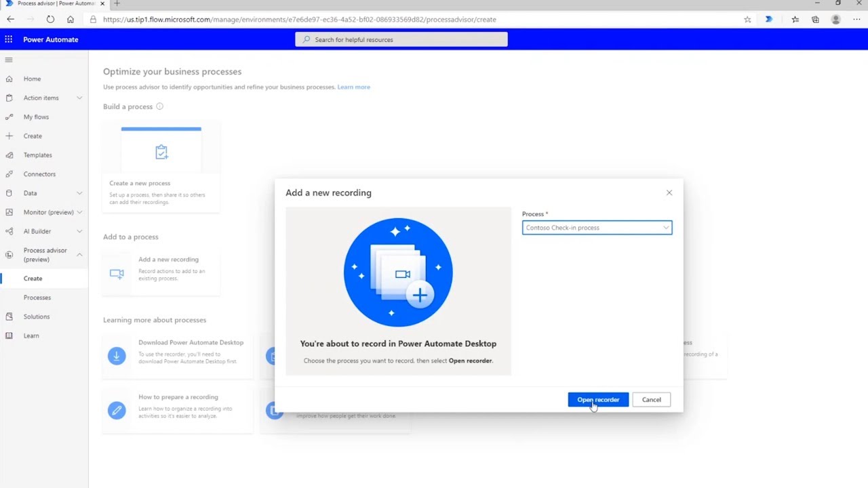
Task: Click the browser Home icon
Action: 71,20
